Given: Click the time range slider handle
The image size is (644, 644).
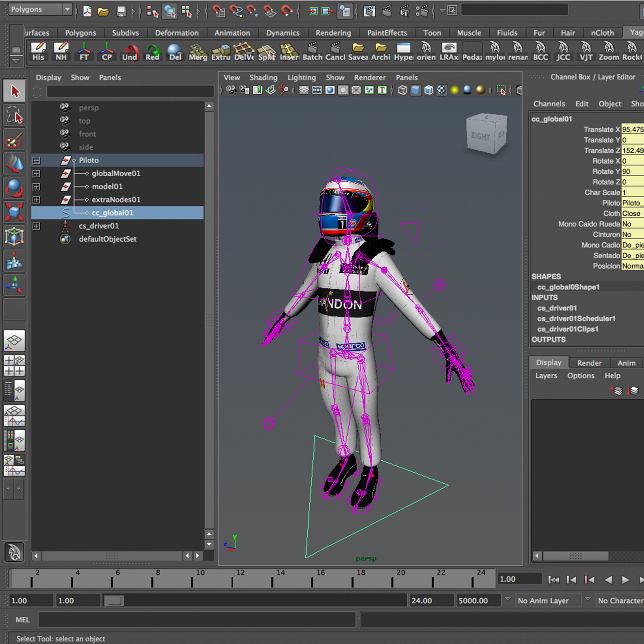Looking at the screenshot, I should click(114, 600).
